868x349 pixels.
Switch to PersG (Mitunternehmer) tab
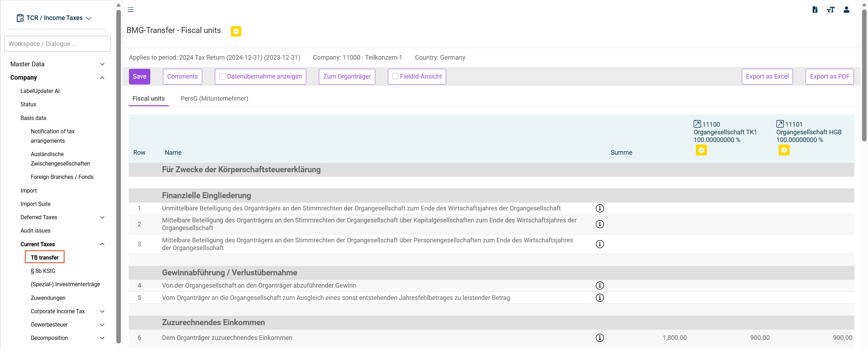(x=214, y=99)
